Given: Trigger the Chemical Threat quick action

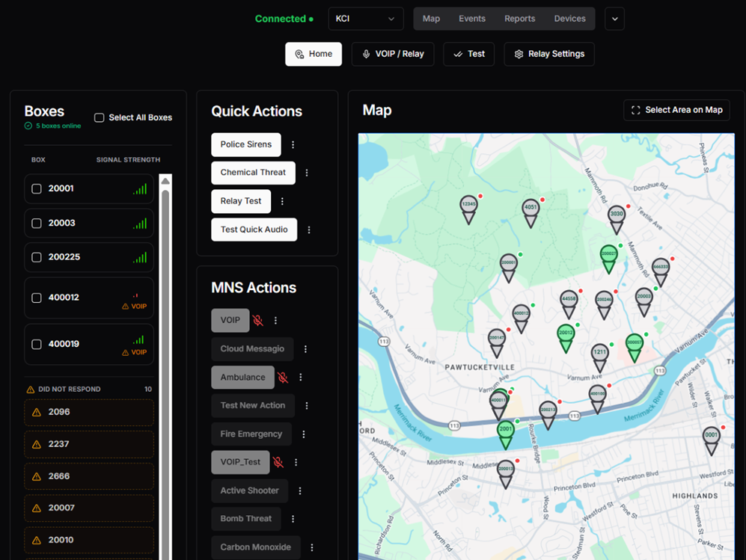Looking at the screenshot, I should (253, 173).
